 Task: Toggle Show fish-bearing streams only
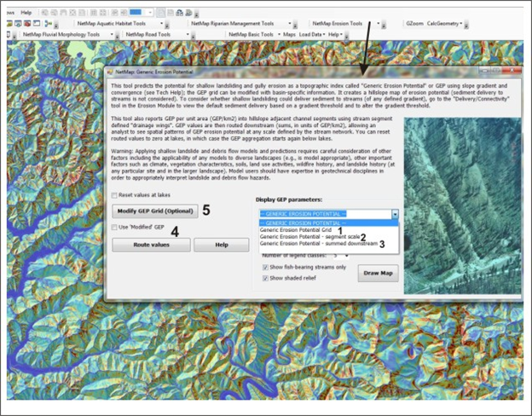[x=266, y=267]
